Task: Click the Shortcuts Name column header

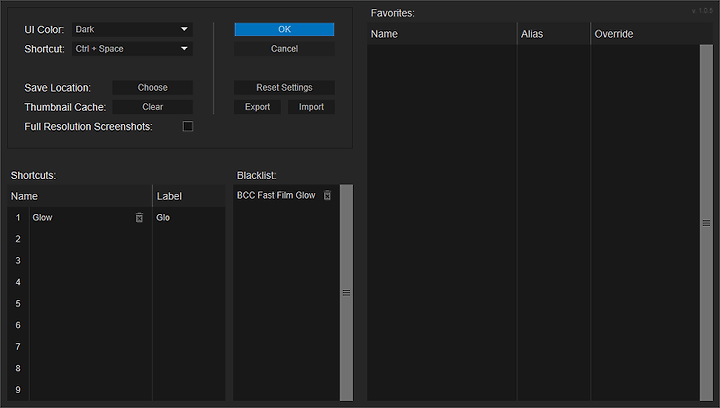Action: tap(80, 196)
